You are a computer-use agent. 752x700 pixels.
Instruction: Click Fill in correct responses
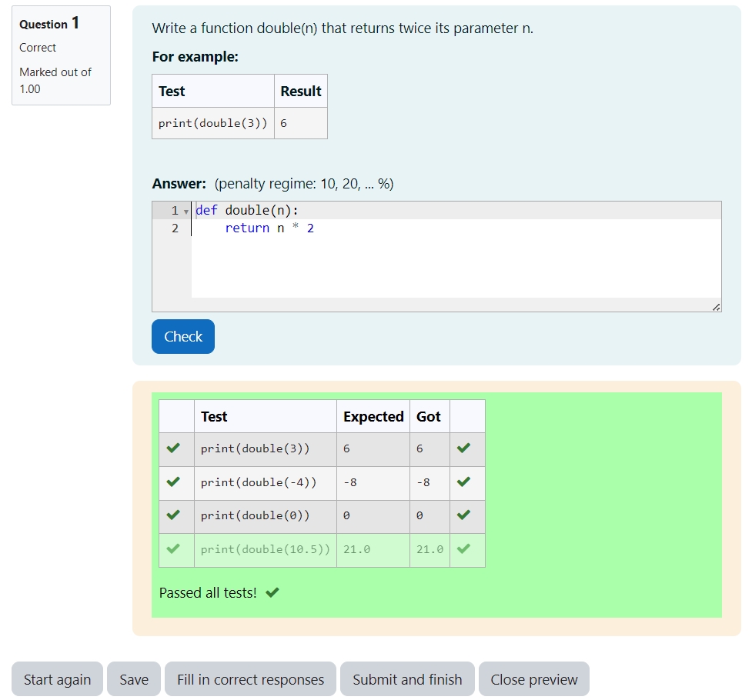249,679
